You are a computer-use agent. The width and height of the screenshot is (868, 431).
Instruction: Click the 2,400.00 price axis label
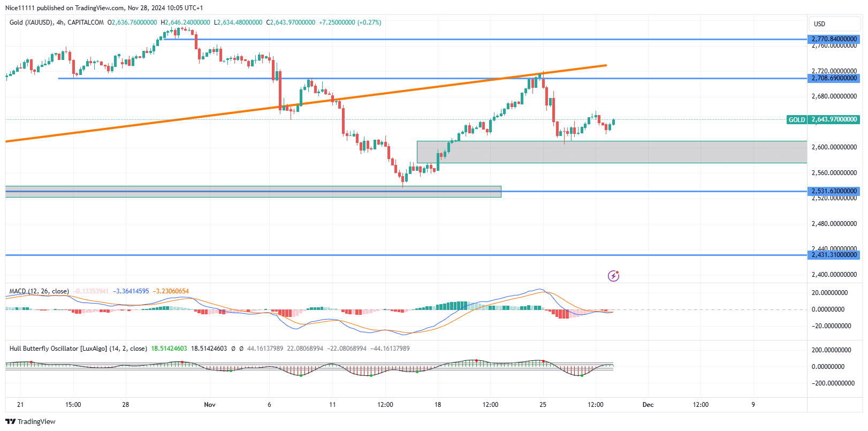pos(834,275)
